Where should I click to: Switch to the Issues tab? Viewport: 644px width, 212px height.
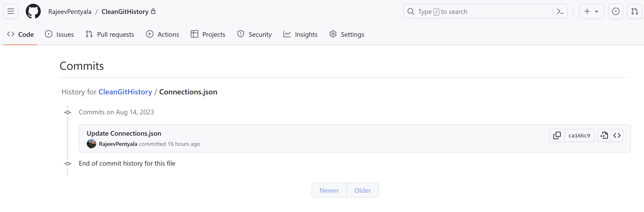pos(59,34)
